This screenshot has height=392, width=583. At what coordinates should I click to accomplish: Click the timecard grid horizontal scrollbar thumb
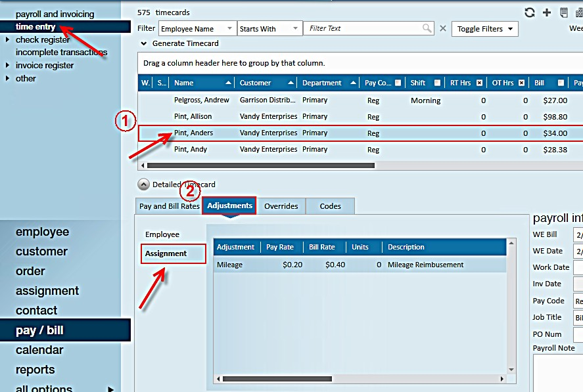point(261,165)
